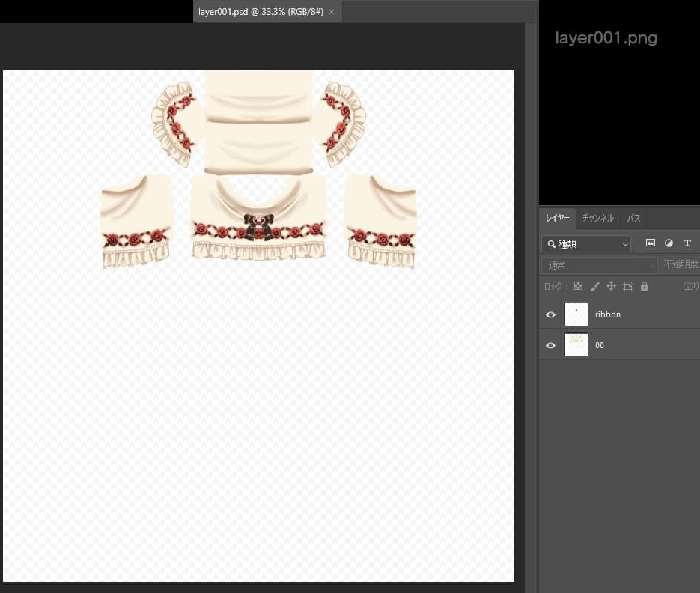Open the 種類 layer filter dropdown
700x593 pixels.
586,243
